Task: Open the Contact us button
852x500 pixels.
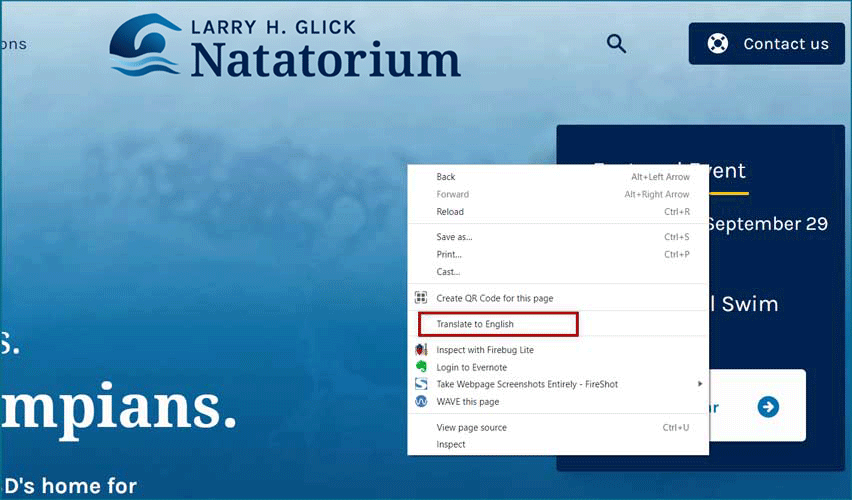Action: click(767, 43)
